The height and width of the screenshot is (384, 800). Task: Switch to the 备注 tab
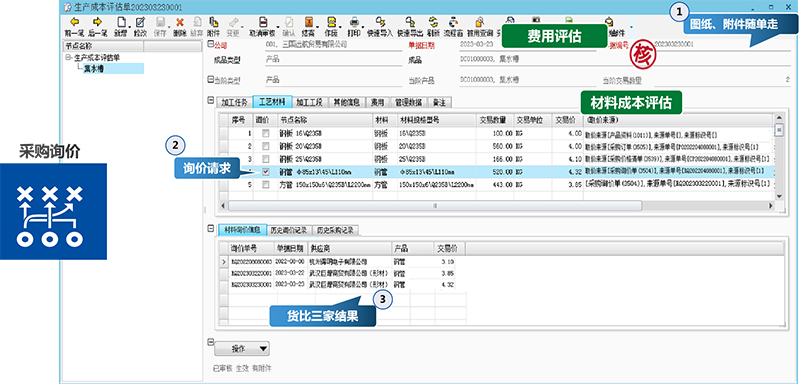[439, 102]
